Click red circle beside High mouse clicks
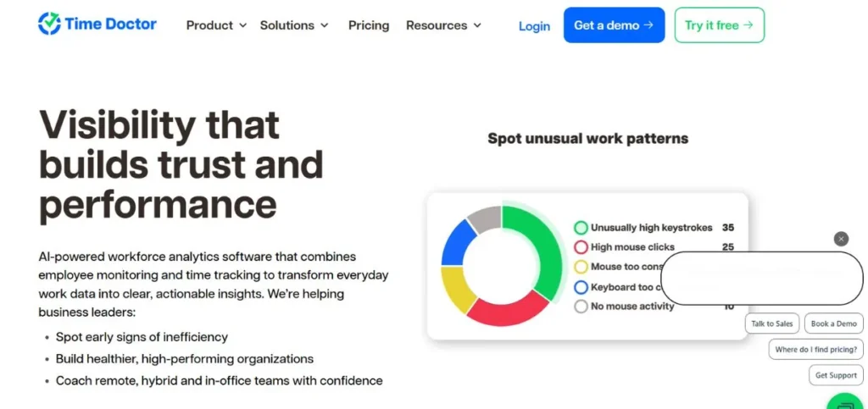This screenshot has height=409, width=868. (x=581, y=247)
